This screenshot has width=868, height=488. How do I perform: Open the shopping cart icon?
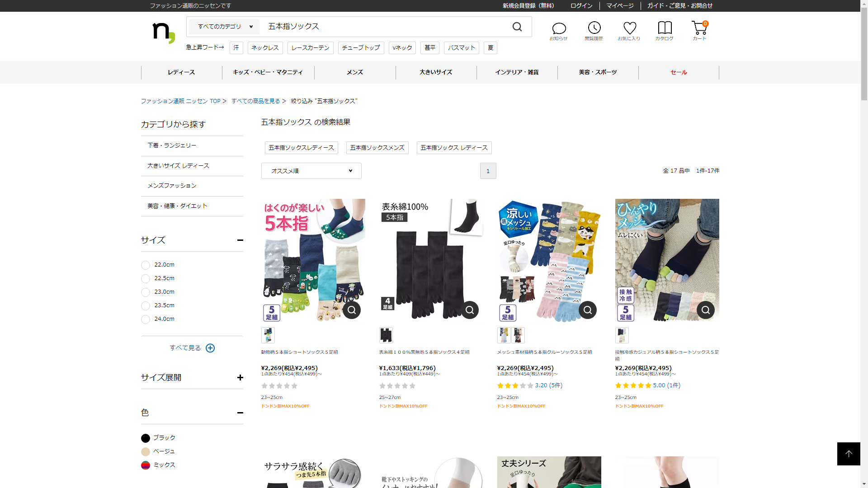(699, 28)
